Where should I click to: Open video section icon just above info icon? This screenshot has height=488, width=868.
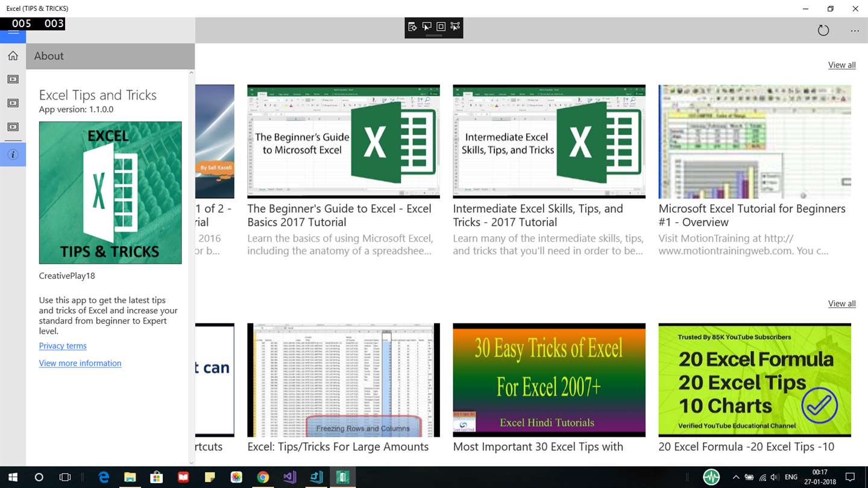point(13,127)
